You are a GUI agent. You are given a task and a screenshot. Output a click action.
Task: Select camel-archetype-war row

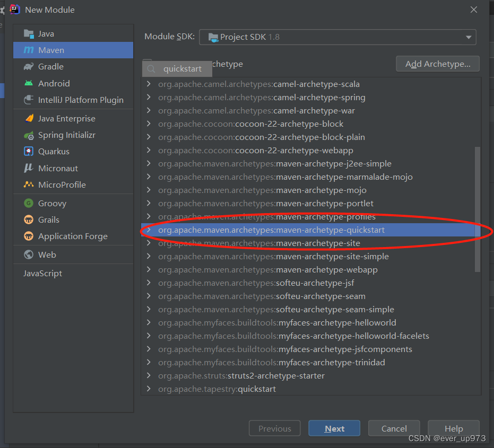pyautogui.click(x=310, y=110)
